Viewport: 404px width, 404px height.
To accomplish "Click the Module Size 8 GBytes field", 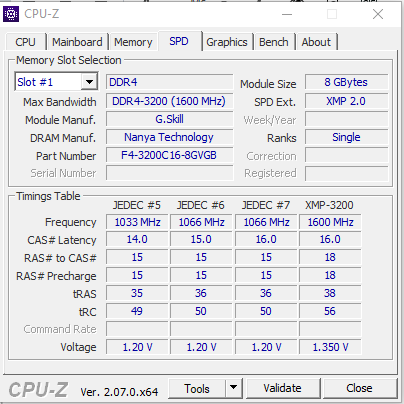I will click(346, 82).
